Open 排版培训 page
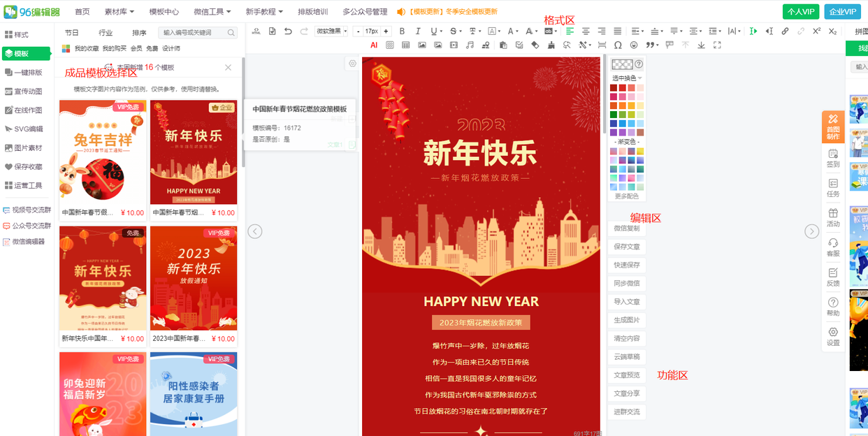868x436 pixels. pyautogui.click(x=312, y=12)
